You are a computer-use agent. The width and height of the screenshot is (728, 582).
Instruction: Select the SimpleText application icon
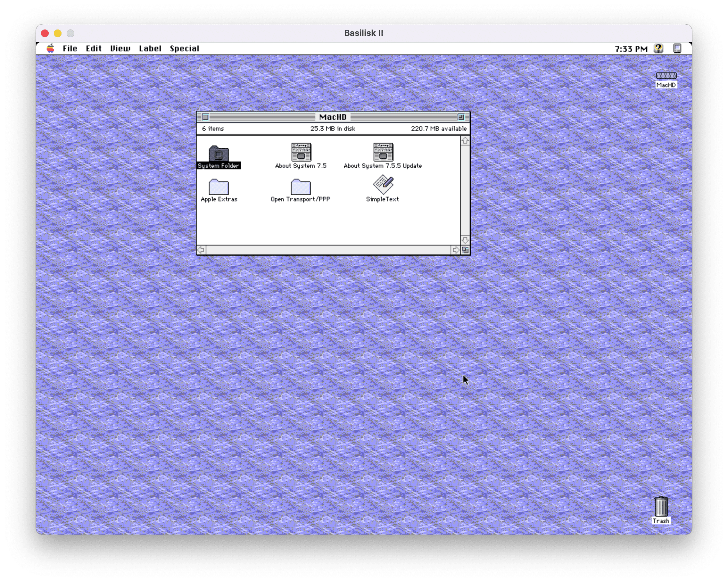383,184
